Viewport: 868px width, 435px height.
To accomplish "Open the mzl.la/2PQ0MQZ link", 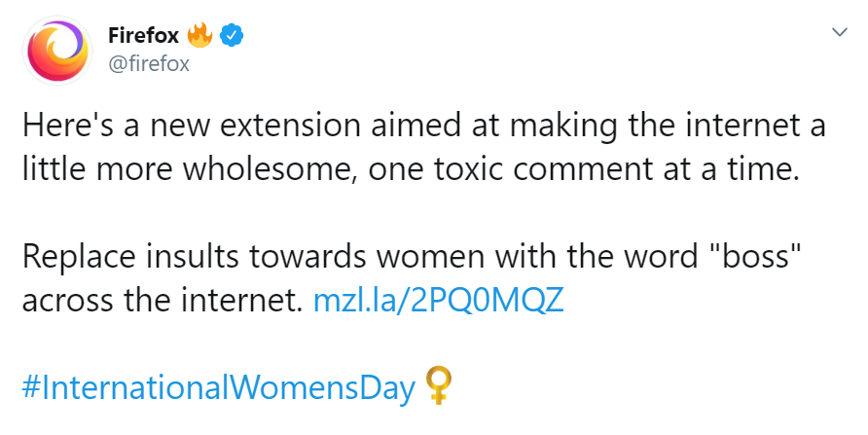I will point(439,300).
